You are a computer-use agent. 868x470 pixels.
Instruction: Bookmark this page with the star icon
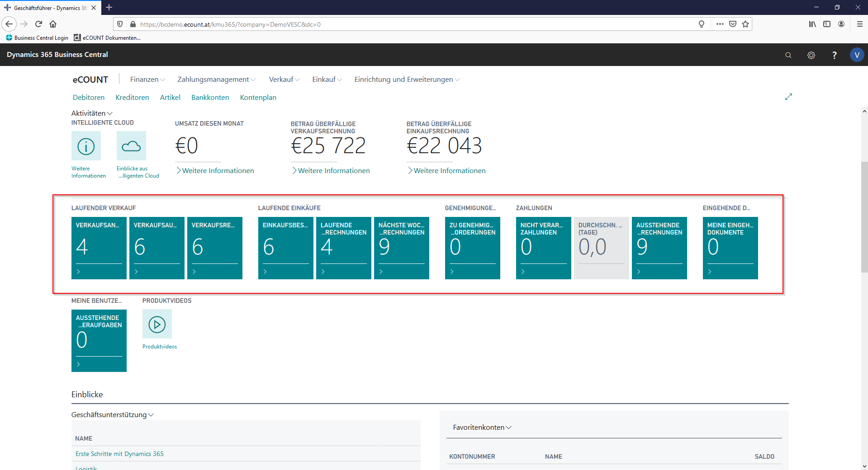point(745,24)
